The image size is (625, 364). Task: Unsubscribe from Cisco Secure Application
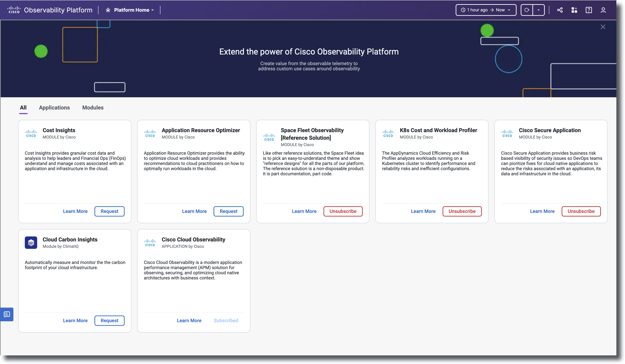[581, 211]
